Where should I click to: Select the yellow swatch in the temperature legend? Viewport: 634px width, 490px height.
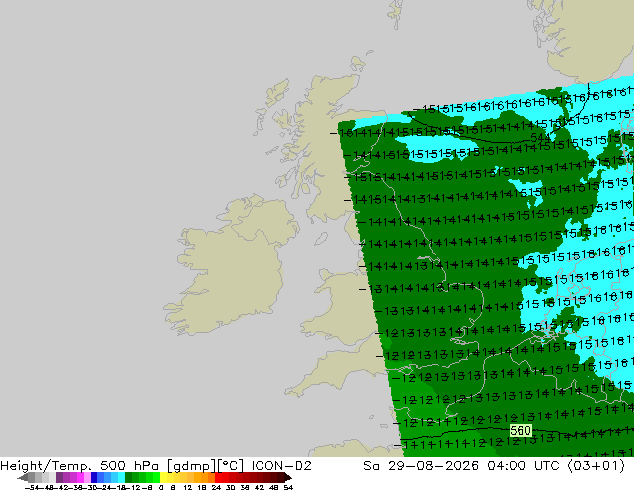163,477
